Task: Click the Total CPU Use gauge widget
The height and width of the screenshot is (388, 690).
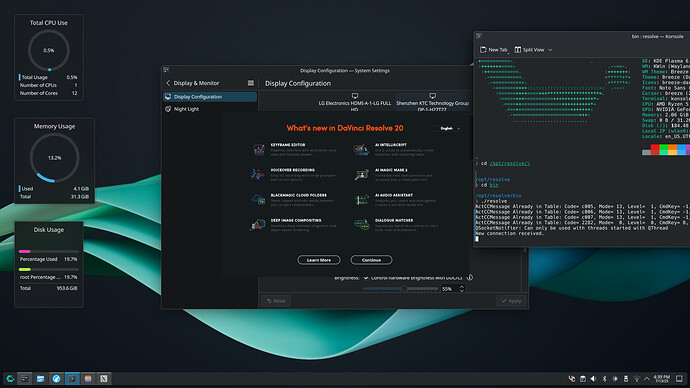Action: coord(49,50)
